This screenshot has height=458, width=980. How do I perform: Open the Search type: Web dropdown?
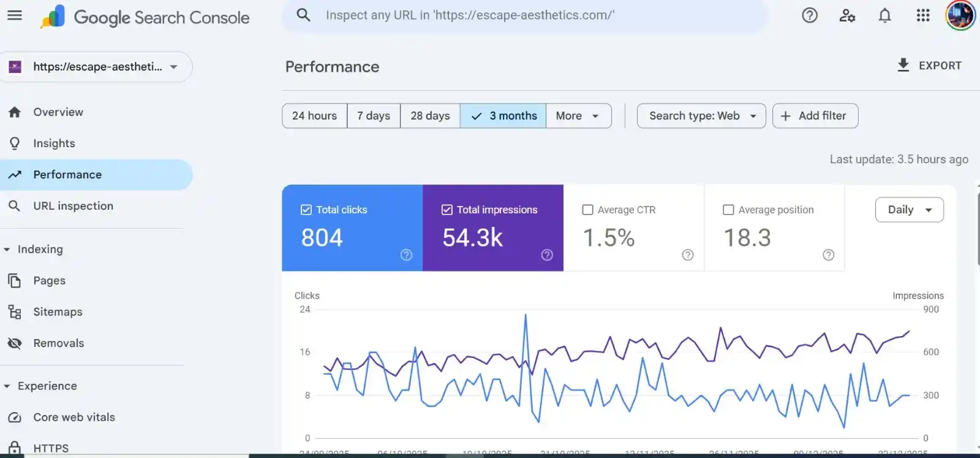(x=701, y=116)
